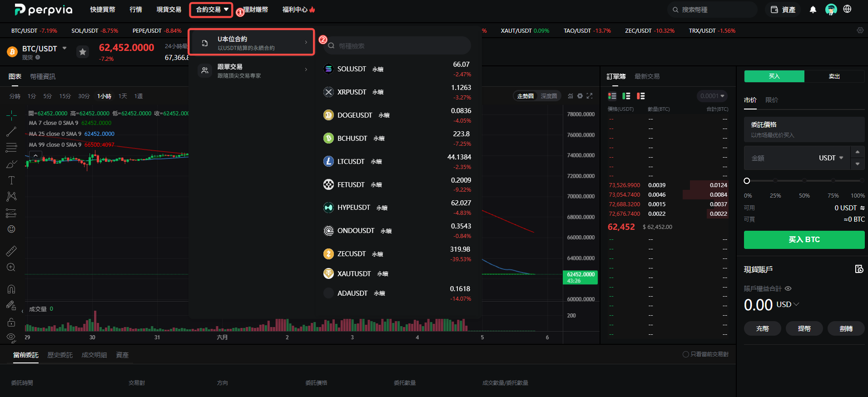Viewport: 868px width, 397px height.
Task: Switch to 最新交易 tab
Action: click(647, 76)
